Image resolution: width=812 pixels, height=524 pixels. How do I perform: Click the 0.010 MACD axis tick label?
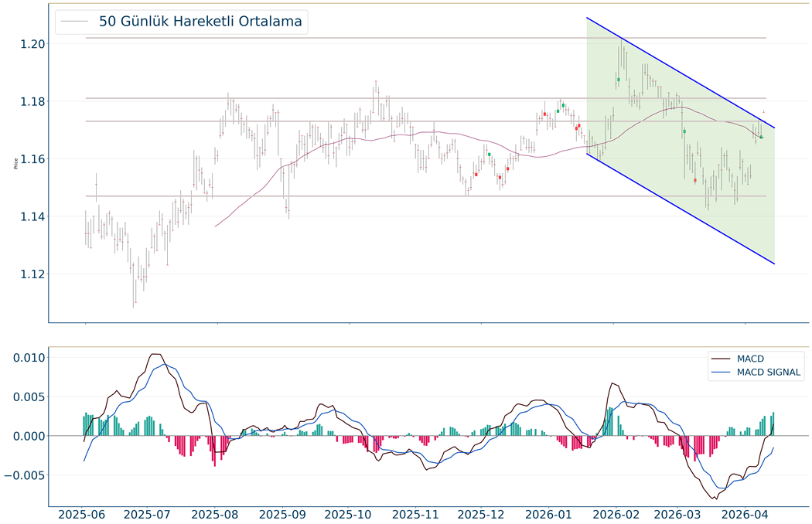[x=26, y=358]
